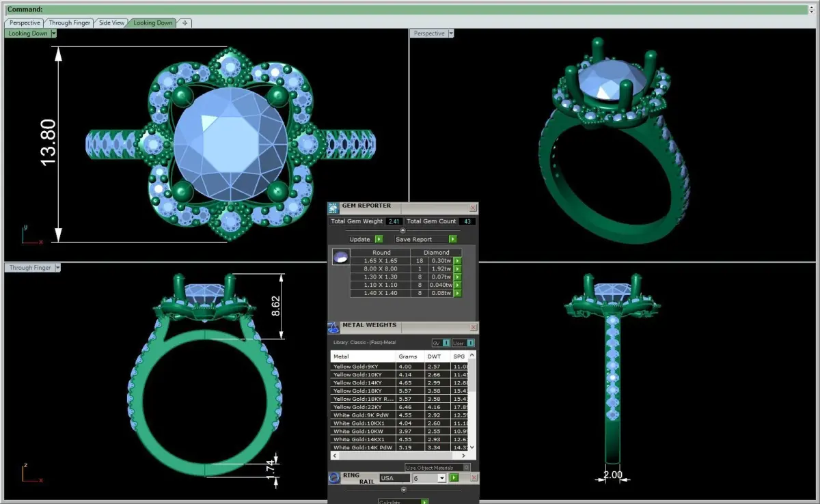Click the Gem Reporter panel icon

(x=333, y=208)
